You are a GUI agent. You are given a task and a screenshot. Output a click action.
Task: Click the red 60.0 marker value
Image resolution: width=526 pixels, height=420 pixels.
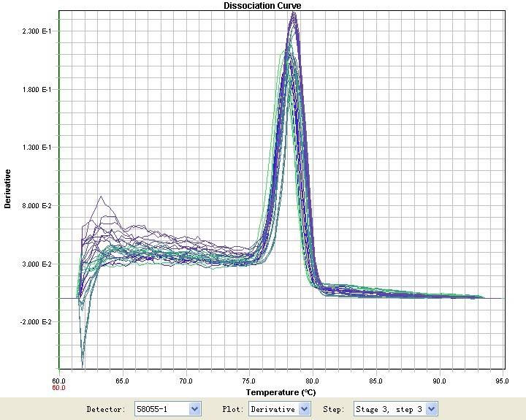coord(58,388)
